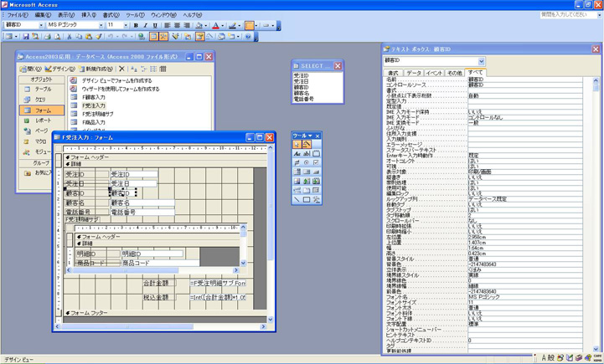Viewport: 604px width, 364px height.
Task: Open the property sheet object selector dropdown
Action: tap(481, 61)
